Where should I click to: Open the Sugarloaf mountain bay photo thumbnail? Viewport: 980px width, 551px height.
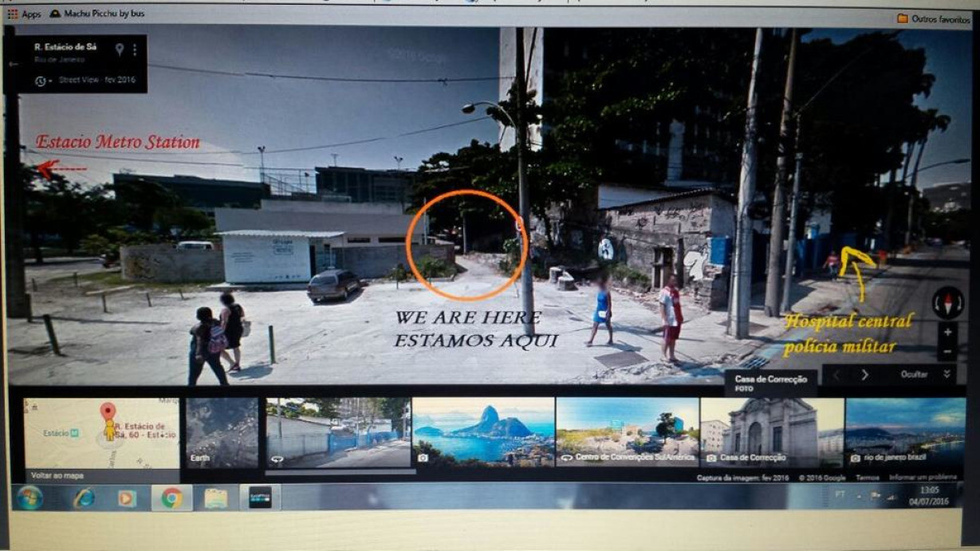pyautogui.click(x=482, y=433)
